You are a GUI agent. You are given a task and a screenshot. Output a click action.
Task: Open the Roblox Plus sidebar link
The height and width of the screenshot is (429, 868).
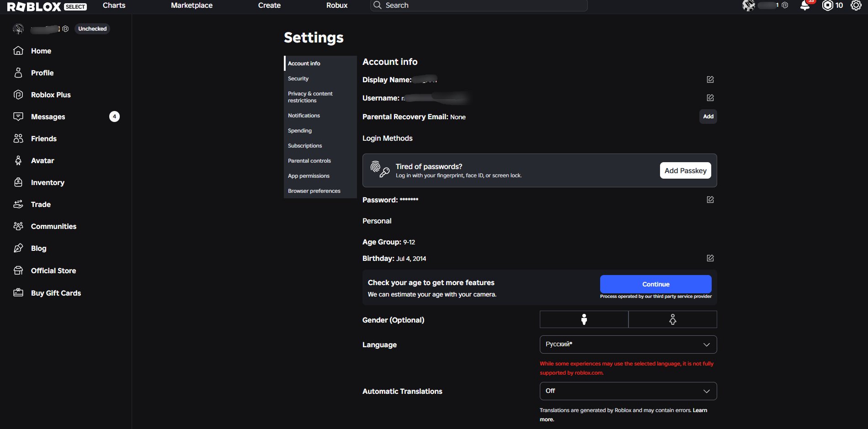[x=51, y=95]
